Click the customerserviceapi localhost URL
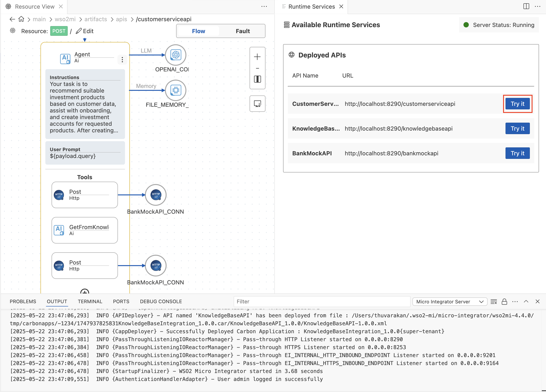Viewport: 546px width, 392px height. point(400,104)
